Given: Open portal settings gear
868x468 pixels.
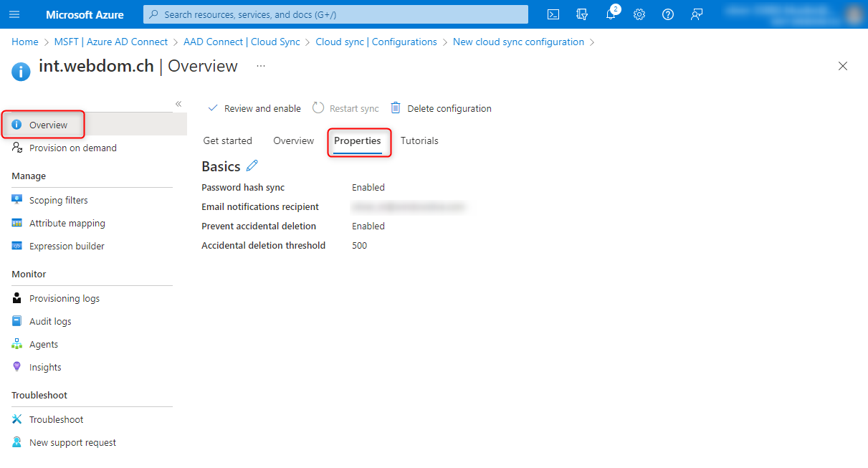Looking at the screenshot, I should point(639,14).
